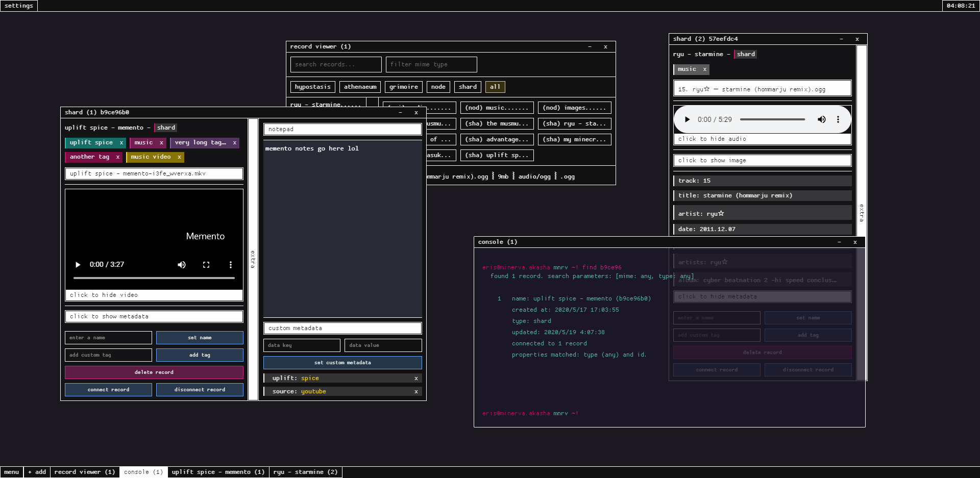Collapse video with click to hide video
The image size is (980, 478).
154,295
